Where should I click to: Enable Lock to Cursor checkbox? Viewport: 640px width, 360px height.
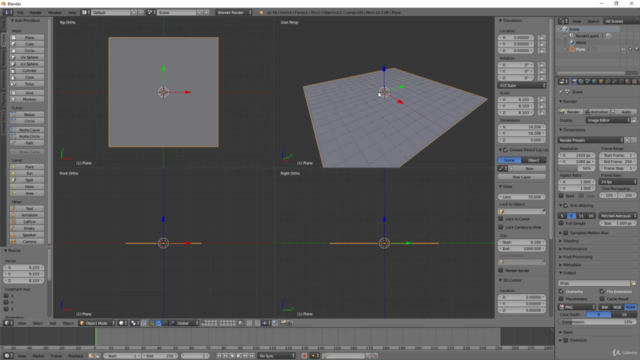(501, 219)
